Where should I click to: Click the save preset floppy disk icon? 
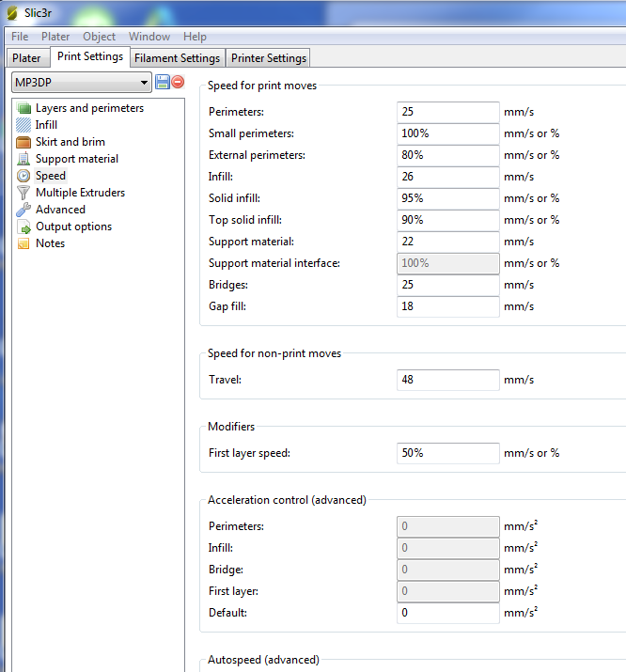pyautogui.click(x=163, y=82)
